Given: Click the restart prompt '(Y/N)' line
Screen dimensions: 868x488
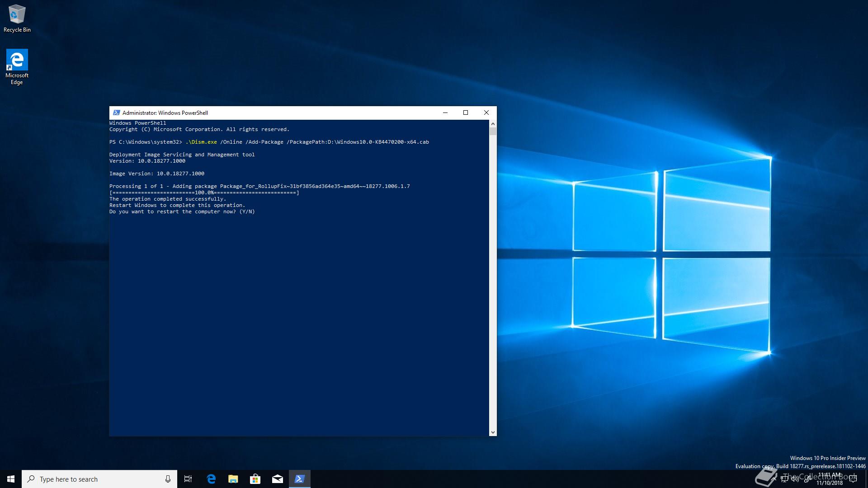Looking at the screenshot, I should pyautogui.click(x=182, y=211).
